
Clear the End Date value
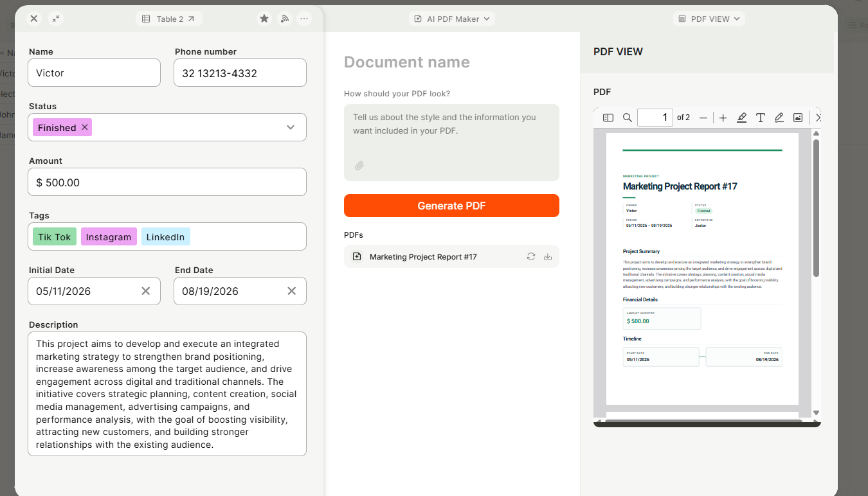pyautogui.click(x=292, y=291)
